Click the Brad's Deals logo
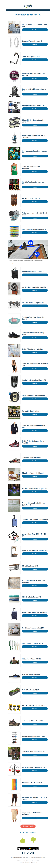The width and height of the screenshot is (56, 868). (x=28, y=6)
